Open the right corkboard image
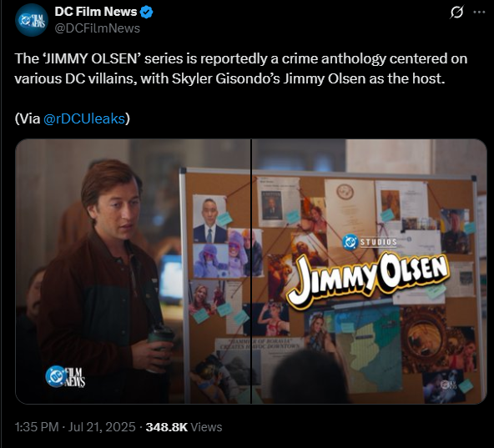Viewport: 494px width, 448px height. point(369,271)
